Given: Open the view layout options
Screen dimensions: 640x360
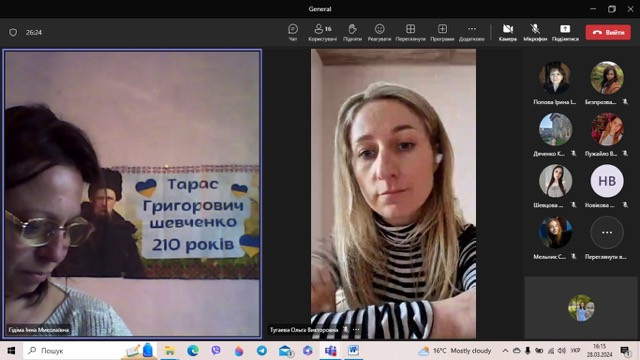Looking at the screenshot, I should 410,32.
